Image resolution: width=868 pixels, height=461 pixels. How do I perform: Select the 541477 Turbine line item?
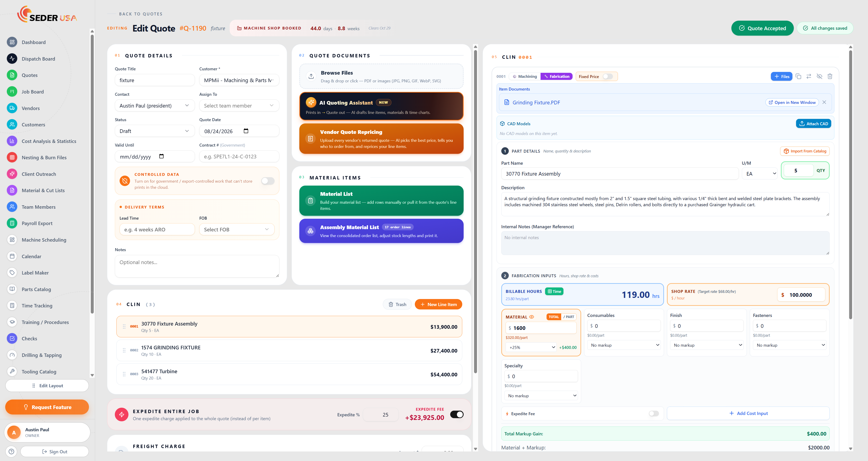[289, 374]
